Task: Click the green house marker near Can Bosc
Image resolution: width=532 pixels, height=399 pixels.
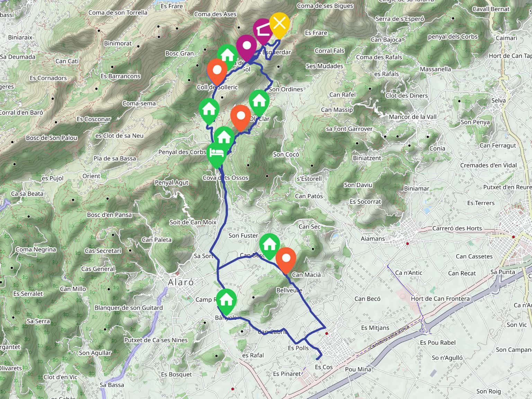Action: pos(269,245)
